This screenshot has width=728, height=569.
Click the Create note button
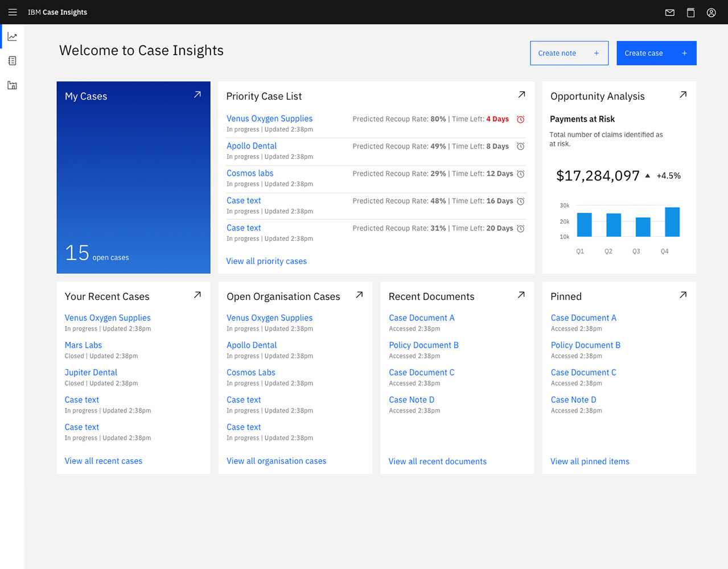coord(569,53)
